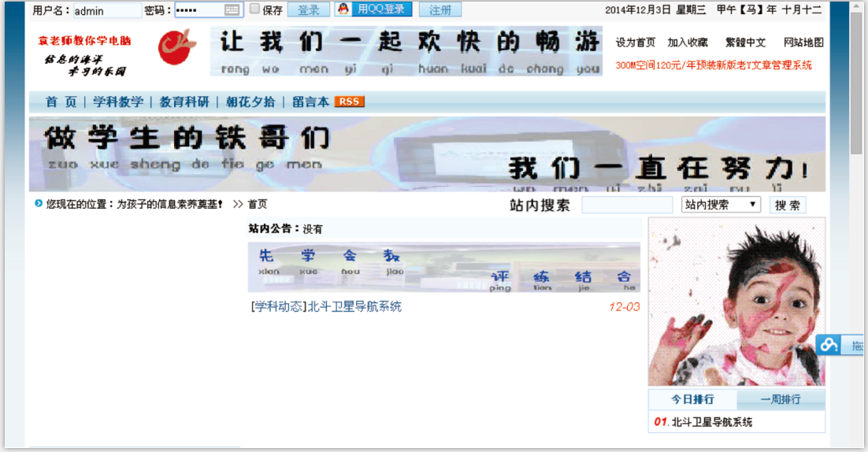Viewport: 868px width, 452px height.
Task: Click the blue location bullet icon
Action: 38,204
